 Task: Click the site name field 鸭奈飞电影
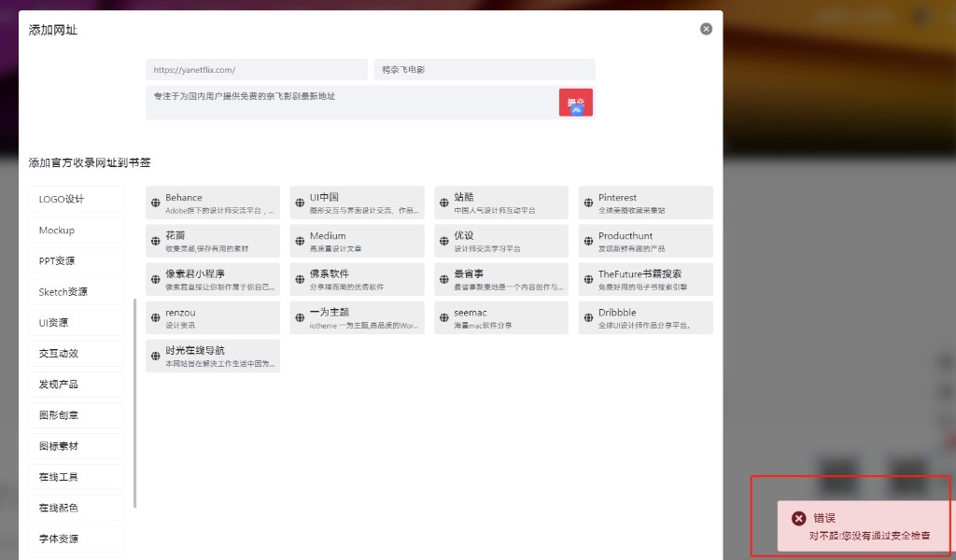tap(485, 69)
